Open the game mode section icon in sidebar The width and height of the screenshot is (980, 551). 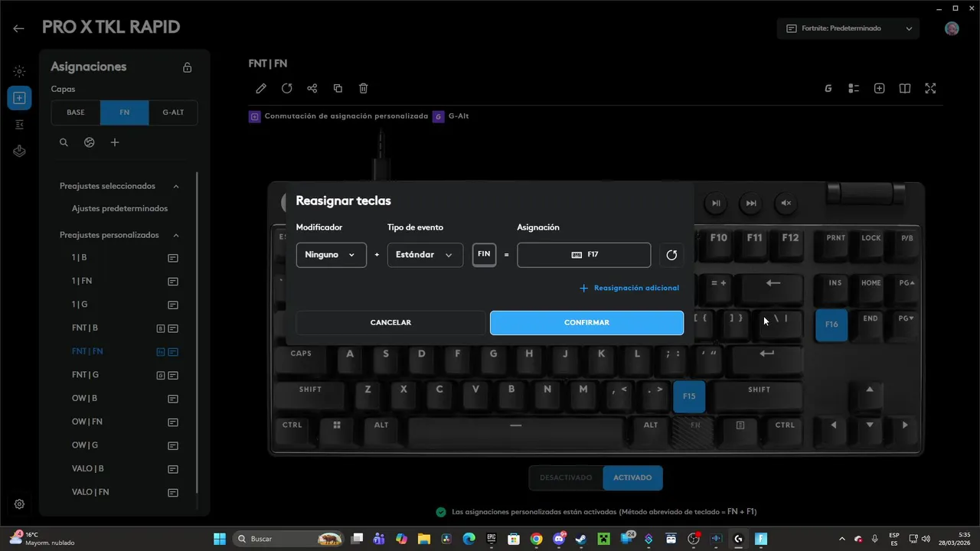pos(19,151)
